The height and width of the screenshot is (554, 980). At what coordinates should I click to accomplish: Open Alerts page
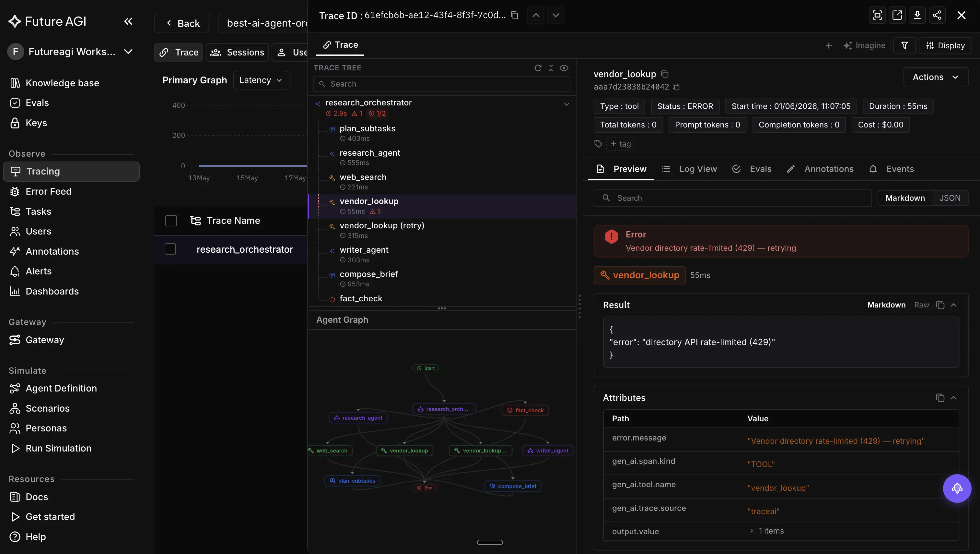pyautogui.click(x=39, y=271)
